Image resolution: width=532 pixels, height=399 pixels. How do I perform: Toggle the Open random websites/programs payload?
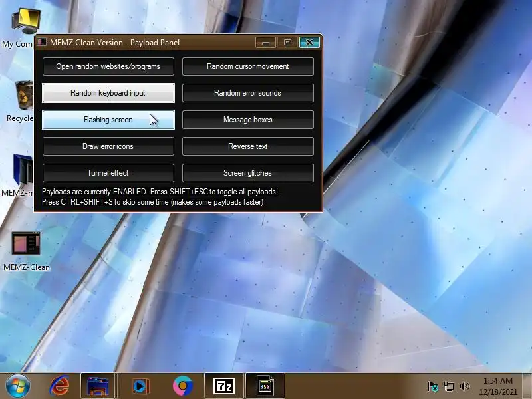click(x=108, y=66)
